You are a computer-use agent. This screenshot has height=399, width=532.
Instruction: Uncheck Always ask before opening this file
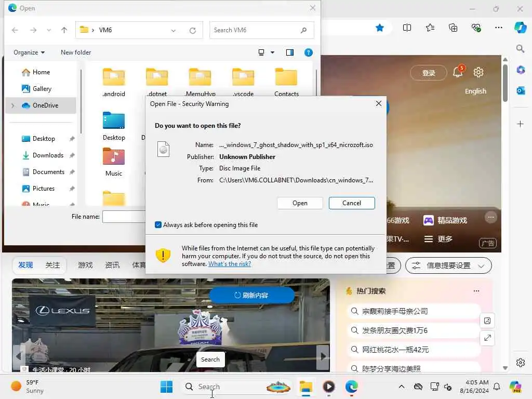158,225
